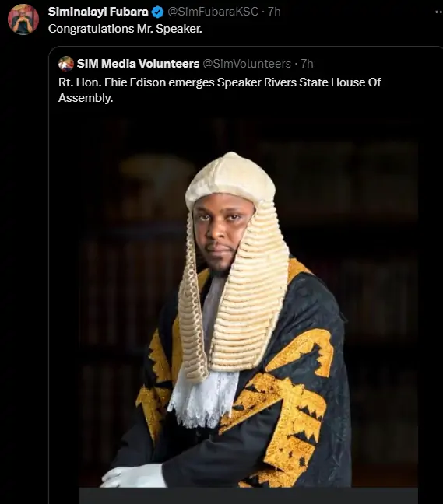Visit the @SimVolunteers handle
Viewport: 443px width, 504px height.
click(x=247, y=64)
